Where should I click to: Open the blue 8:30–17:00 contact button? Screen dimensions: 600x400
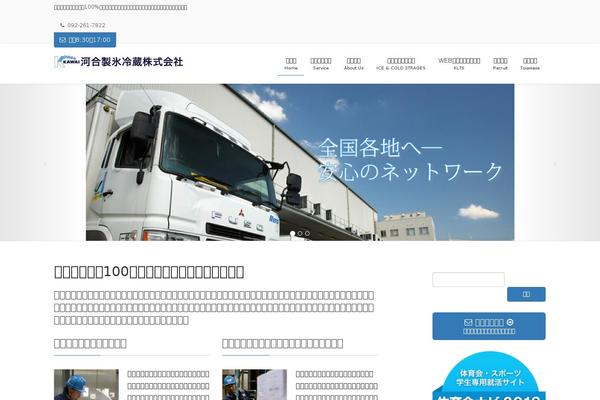[85, 40]
